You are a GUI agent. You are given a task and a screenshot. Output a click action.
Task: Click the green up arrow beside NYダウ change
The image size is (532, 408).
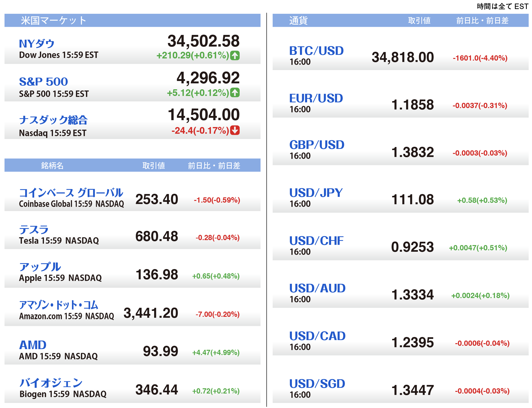click(x=235, y=56)
